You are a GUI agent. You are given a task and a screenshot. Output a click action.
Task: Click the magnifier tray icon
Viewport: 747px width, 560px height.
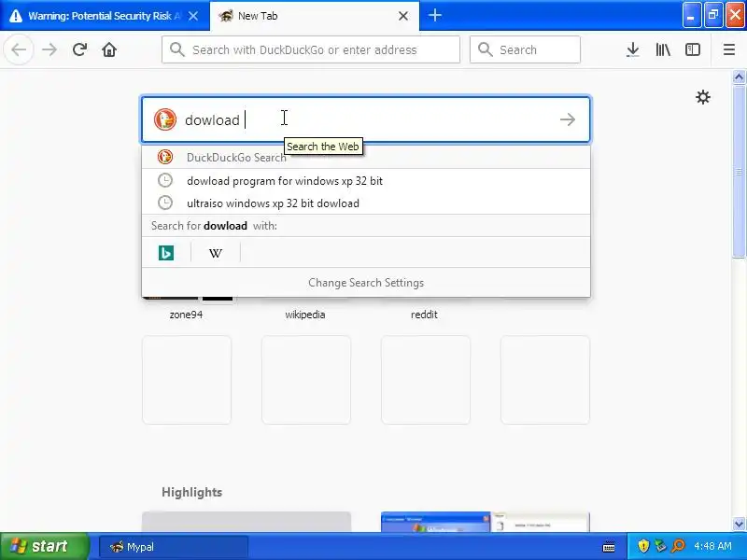coord(678,546)
